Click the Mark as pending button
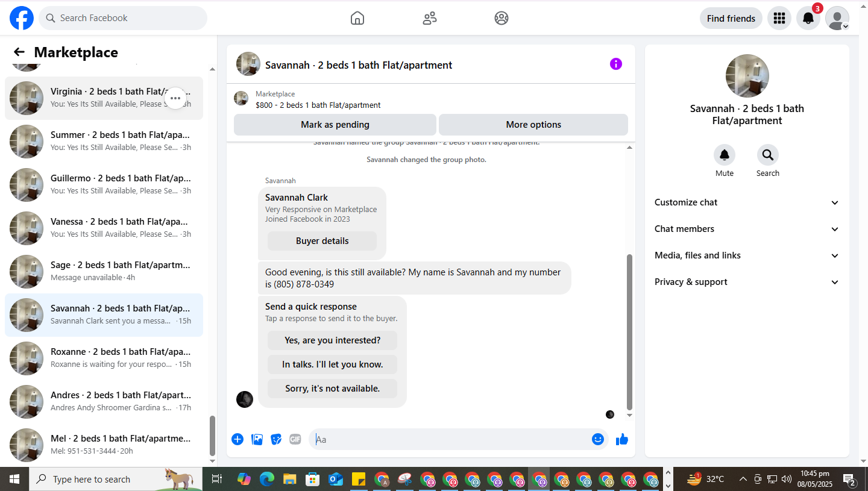The image size is (868, 491). click(x=335, y=125)
